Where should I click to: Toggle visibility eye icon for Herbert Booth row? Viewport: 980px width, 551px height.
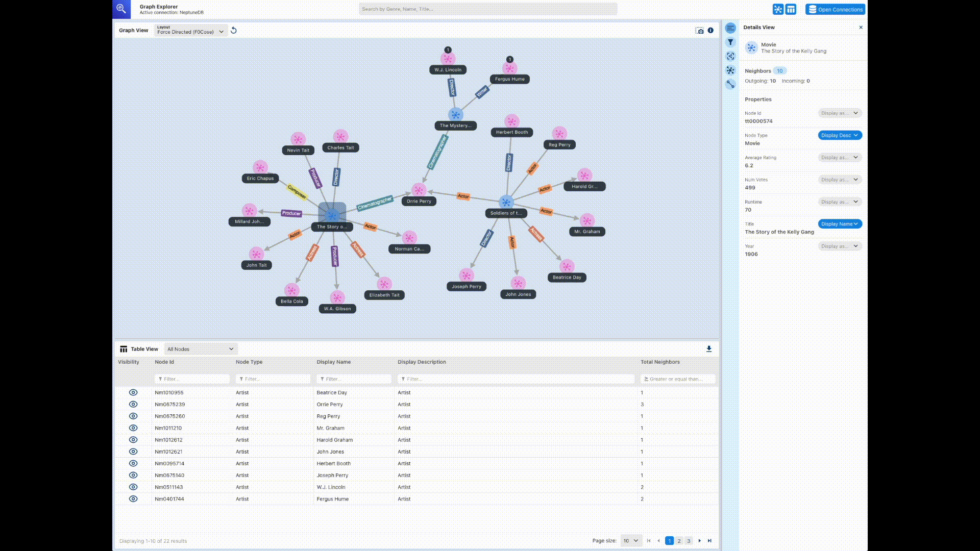point(133,463)
